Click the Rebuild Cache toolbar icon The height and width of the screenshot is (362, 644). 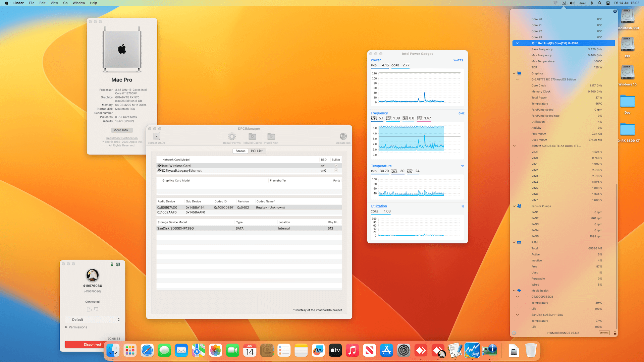pos(252,136)
